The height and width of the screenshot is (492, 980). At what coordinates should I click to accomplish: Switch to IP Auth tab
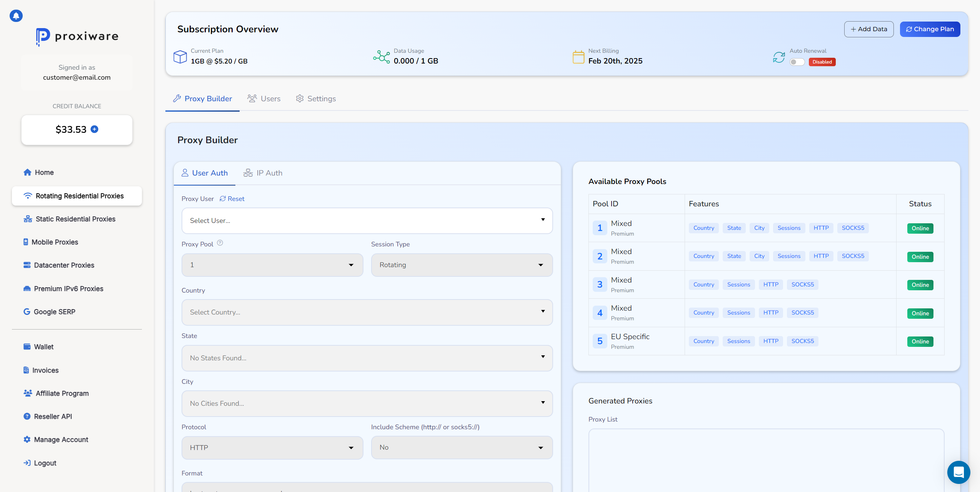tap(270, 172)
